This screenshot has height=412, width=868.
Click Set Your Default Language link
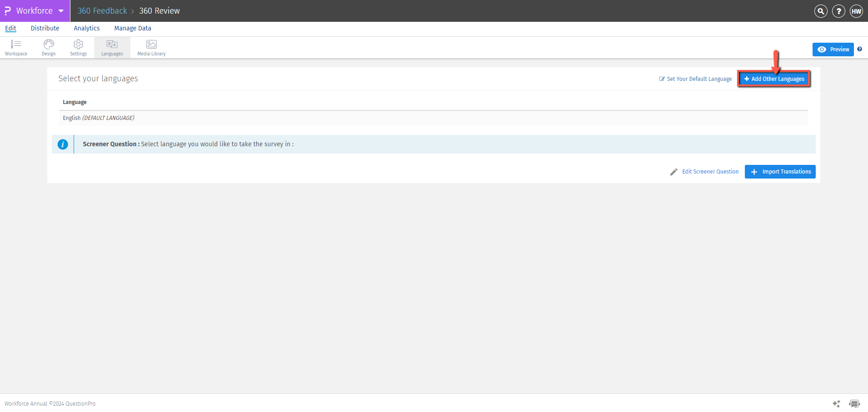696,79
